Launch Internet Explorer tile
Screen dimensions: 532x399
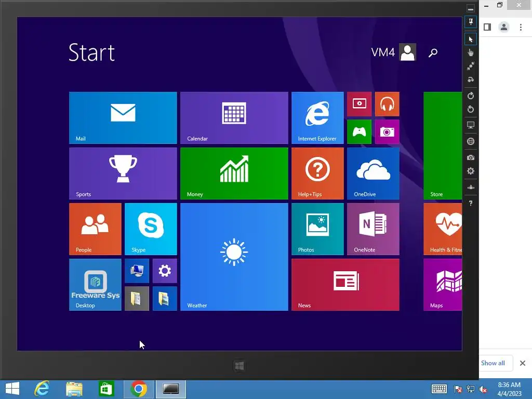point(317,118)
